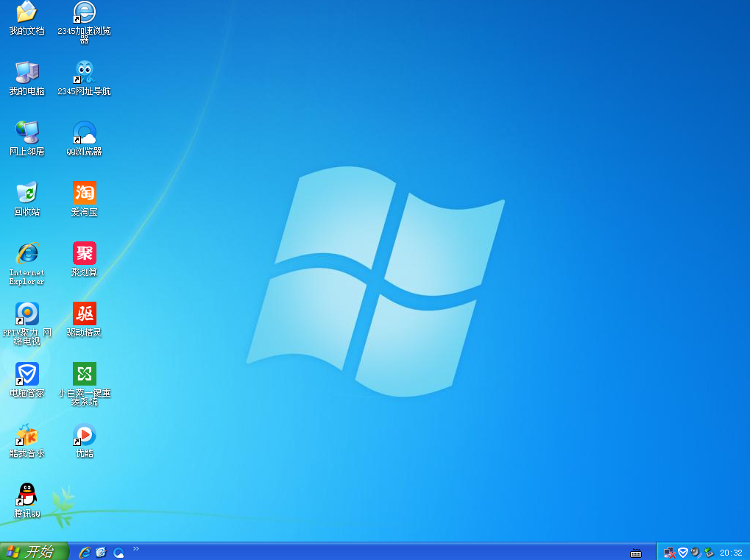Select the 电脑管家 desktop shortcut
This screenshot has width=750, height=560.
26,380
